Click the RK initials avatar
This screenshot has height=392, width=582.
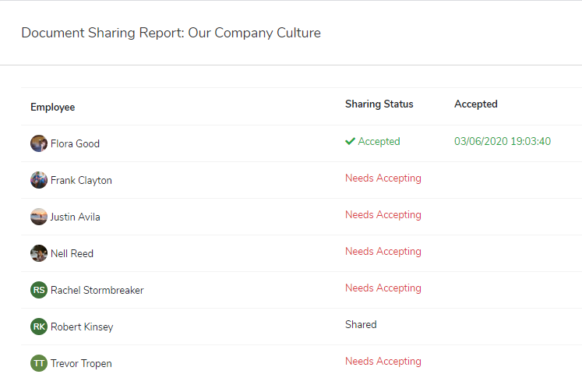[39, 327]
